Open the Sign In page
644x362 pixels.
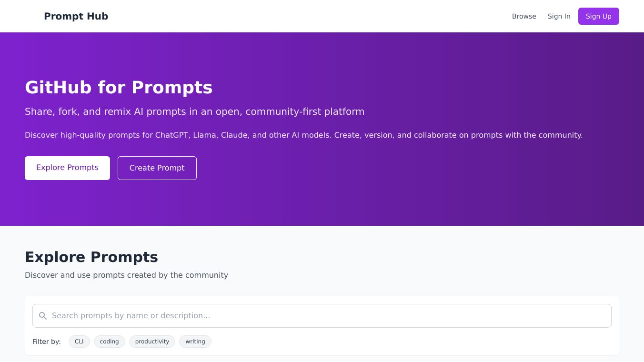click(559, 16)
